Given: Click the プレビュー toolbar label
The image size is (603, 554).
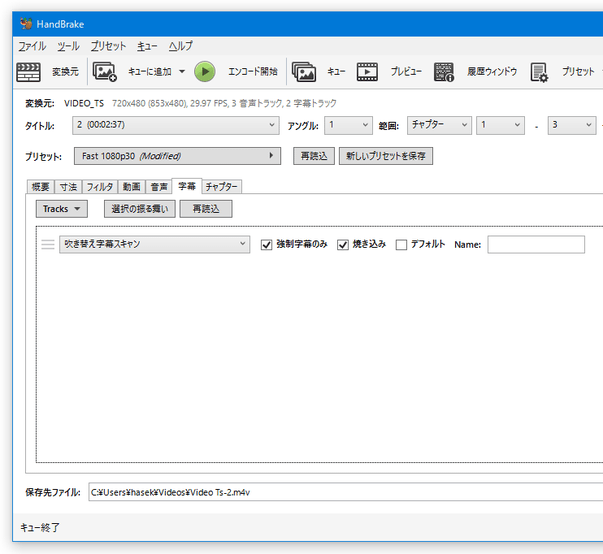Looking at the screenshot, I should coord(406,72).
